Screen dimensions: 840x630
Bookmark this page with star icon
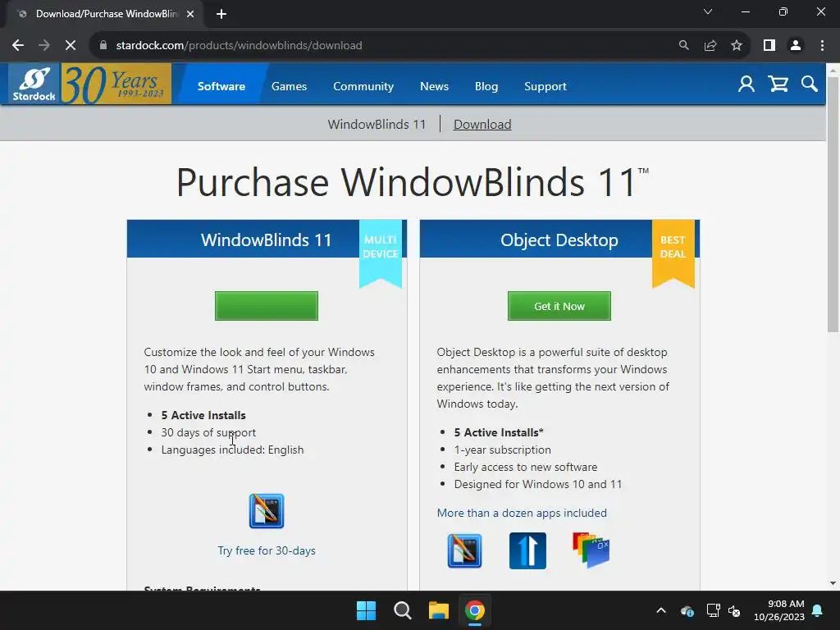(737, 46)
